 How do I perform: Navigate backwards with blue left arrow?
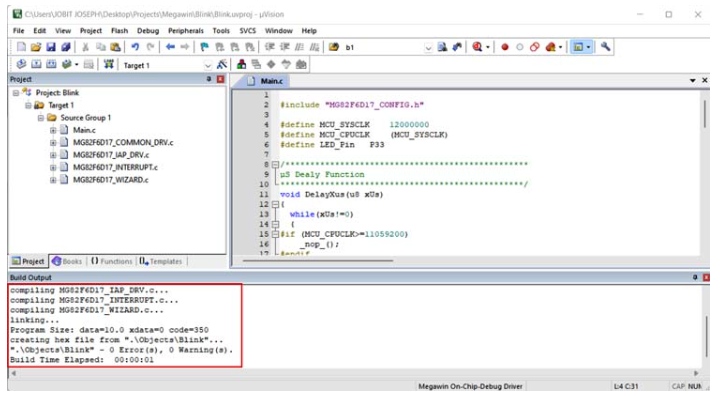pos(170,47)
